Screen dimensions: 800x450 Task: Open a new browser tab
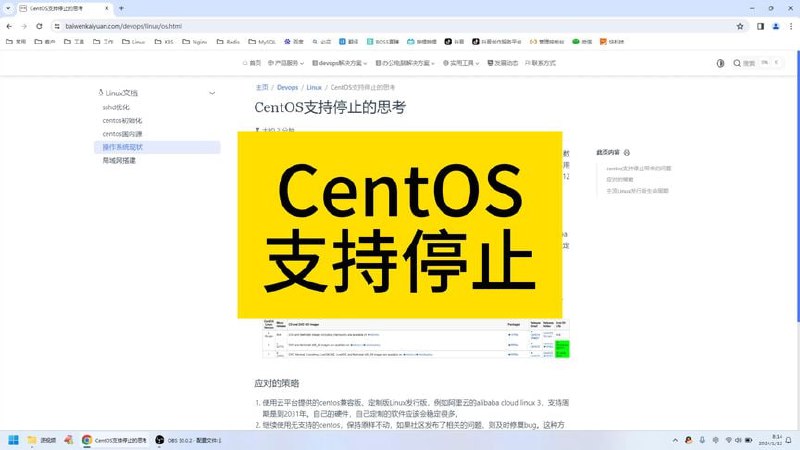click(x=121, y=8)
